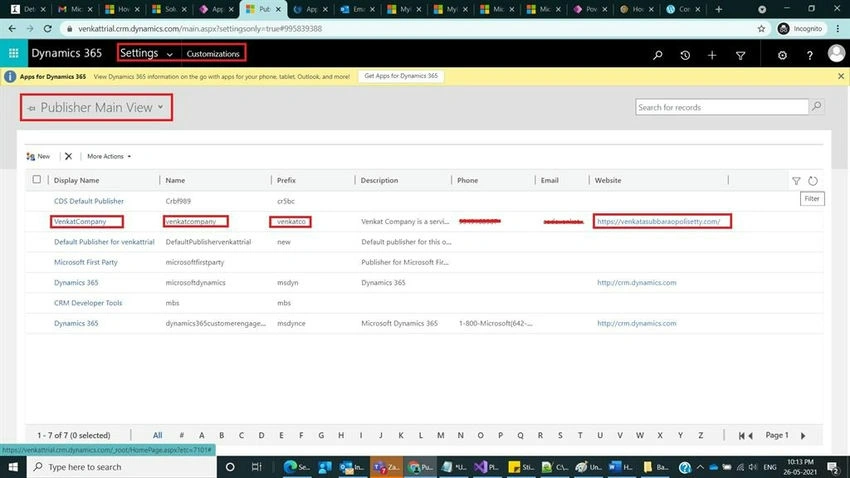Image resolution: width=850 pixels, height=478 pixels.
Task: Toggle the select all rows checkbox
Action: tap(36, 179)
